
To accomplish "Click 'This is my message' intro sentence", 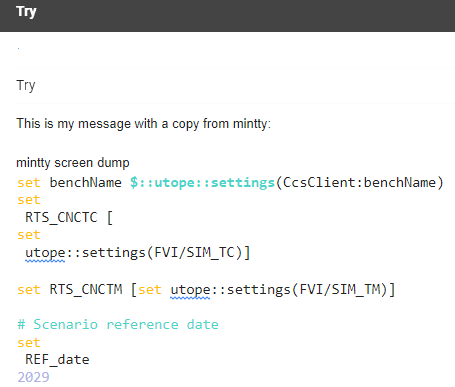I will coord(144,124).
